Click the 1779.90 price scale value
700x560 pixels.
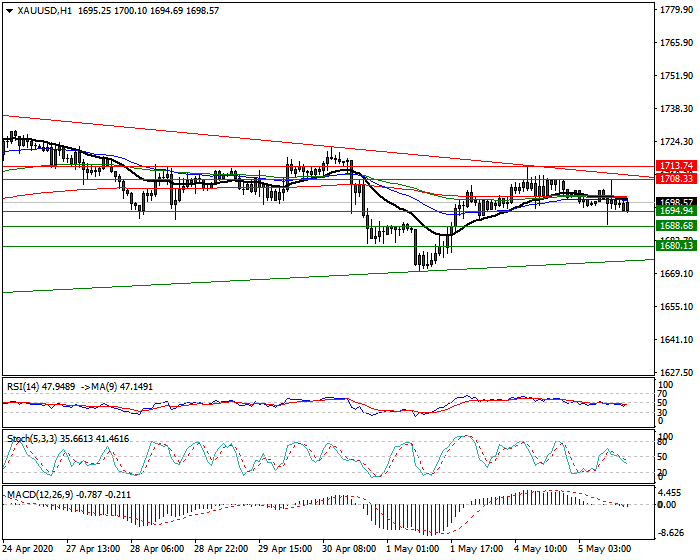coord(676,10)
